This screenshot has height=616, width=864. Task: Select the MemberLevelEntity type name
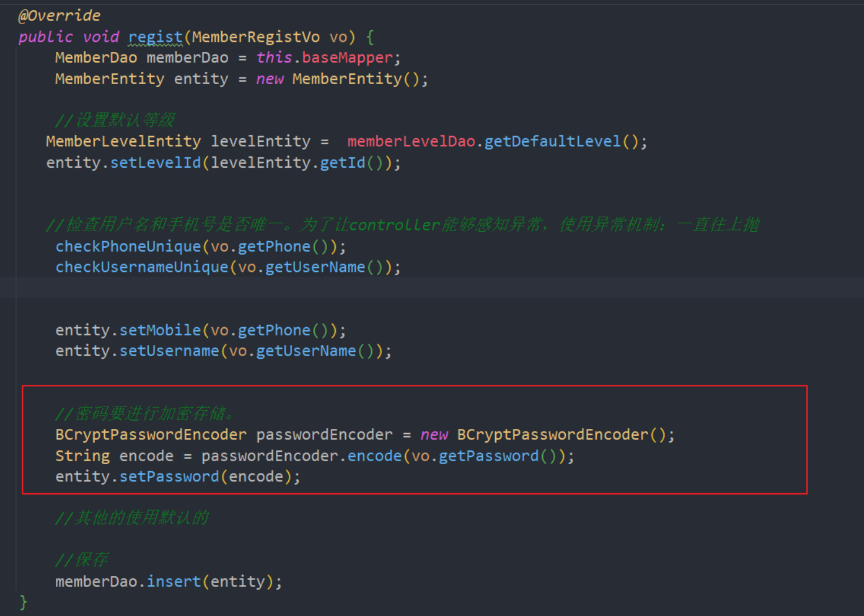pyautogui.click(x=124, y=142)
